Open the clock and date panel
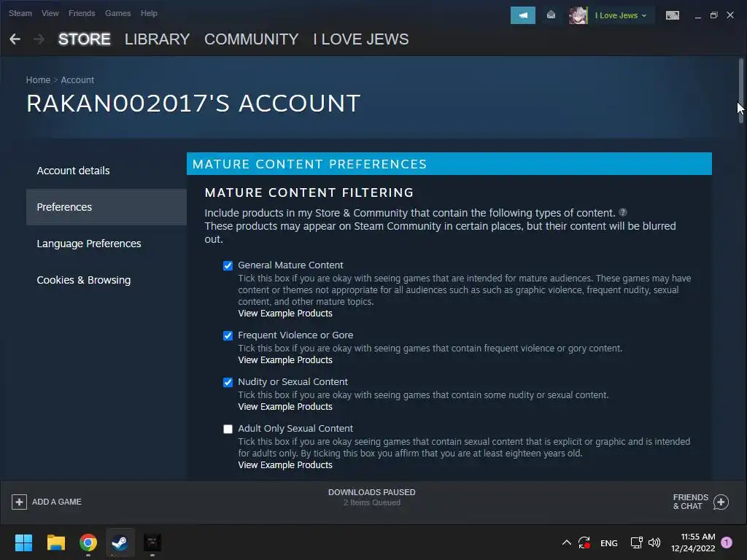The height and width of the screenshot is (560, 747). pyautogui.click(x=693, y=542)
